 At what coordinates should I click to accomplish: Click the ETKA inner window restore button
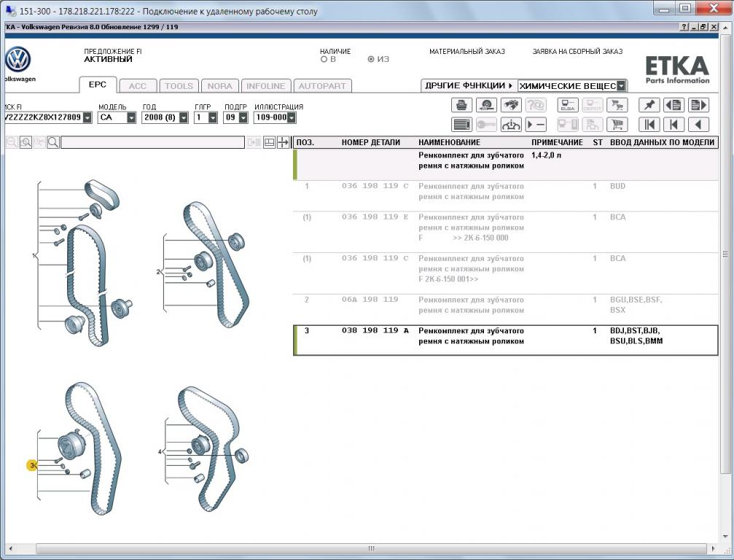coord(703,27)
